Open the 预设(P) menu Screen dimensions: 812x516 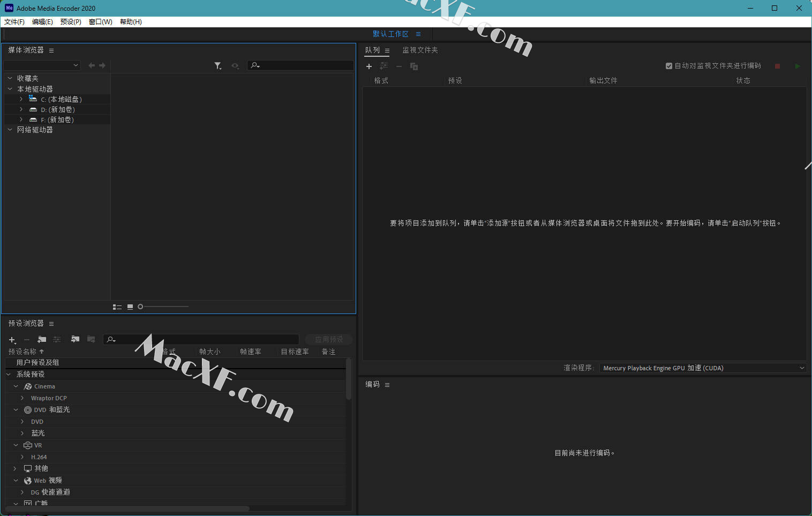point(71,22)
